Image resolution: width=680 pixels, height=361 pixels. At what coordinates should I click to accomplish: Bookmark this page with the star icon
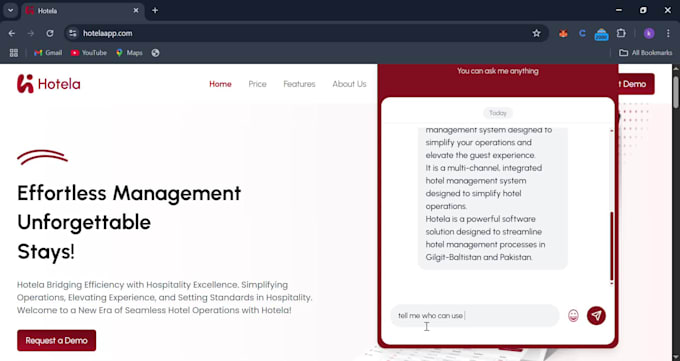(536, 33)
